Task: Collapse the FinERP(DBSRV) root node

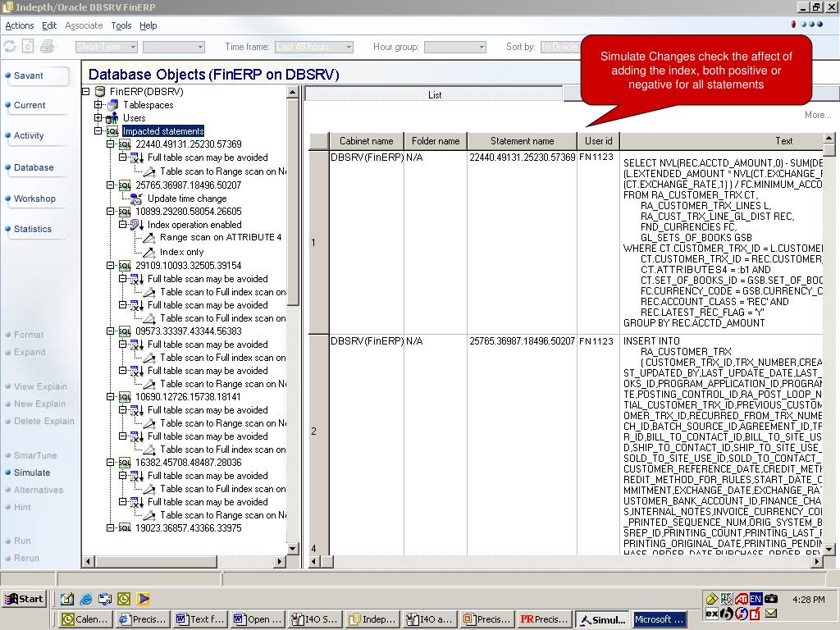Action: coord(85,92)
